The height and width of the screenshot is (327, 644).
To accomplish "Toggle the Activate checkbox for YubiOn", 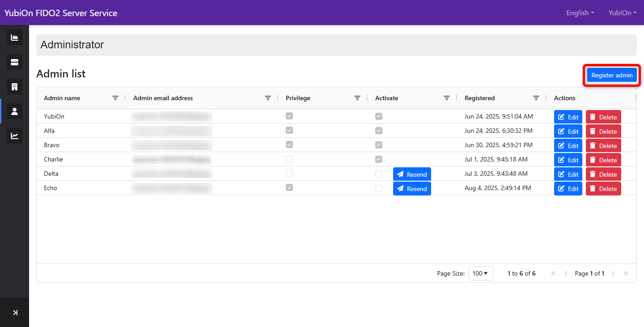I will coord(379,116).
